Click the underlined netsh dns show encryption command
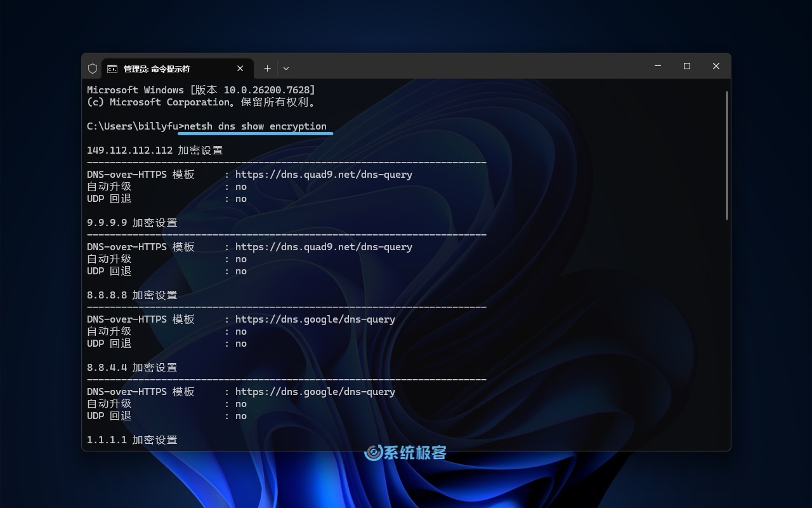 (x=255, y=126)
